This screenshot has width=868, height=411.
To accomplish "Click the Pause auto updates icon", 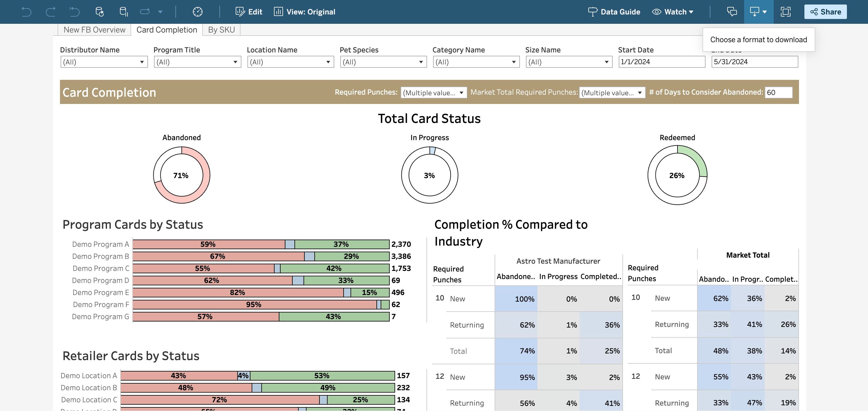I will point(124,12).
